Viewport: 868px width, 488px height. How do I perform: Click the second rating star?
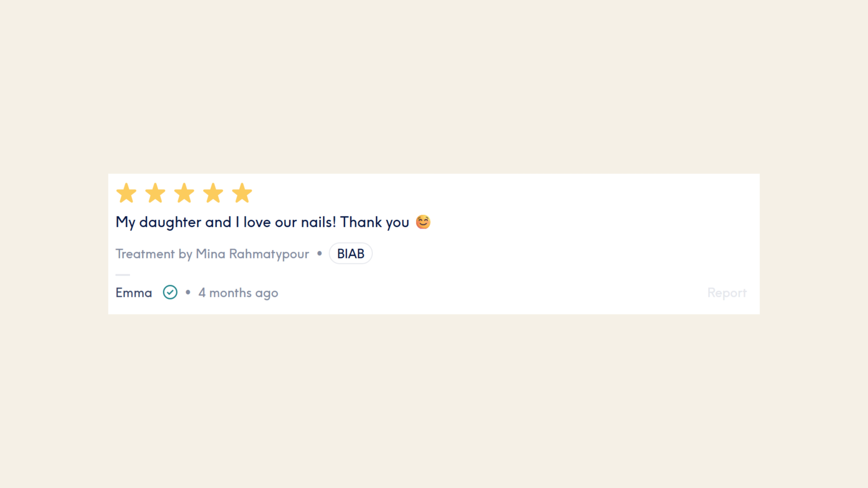point(155,193)
